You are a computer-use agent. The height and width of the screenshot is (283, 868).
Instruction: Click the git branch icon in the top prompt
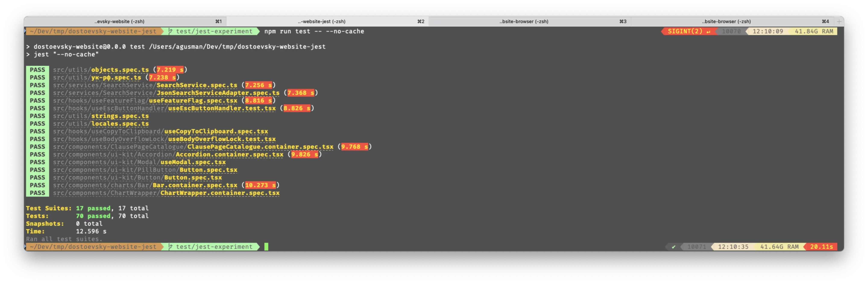tap(170, 31)
